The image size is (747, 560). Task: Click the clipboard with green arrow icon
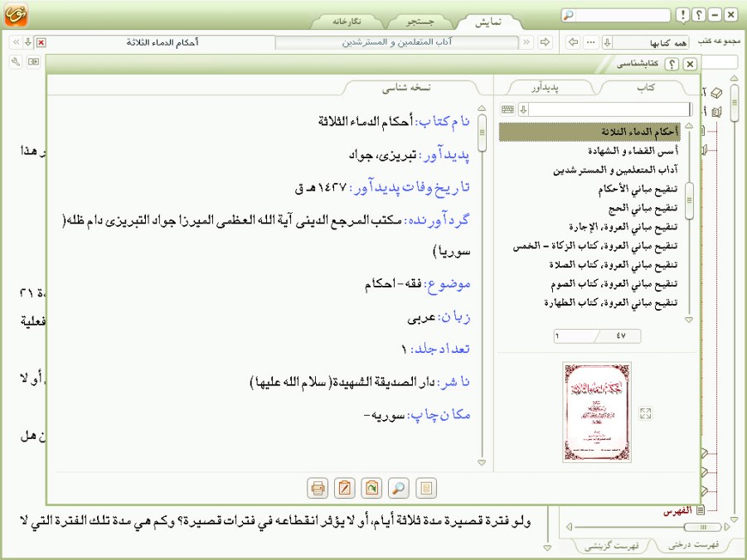pos(371,488)
